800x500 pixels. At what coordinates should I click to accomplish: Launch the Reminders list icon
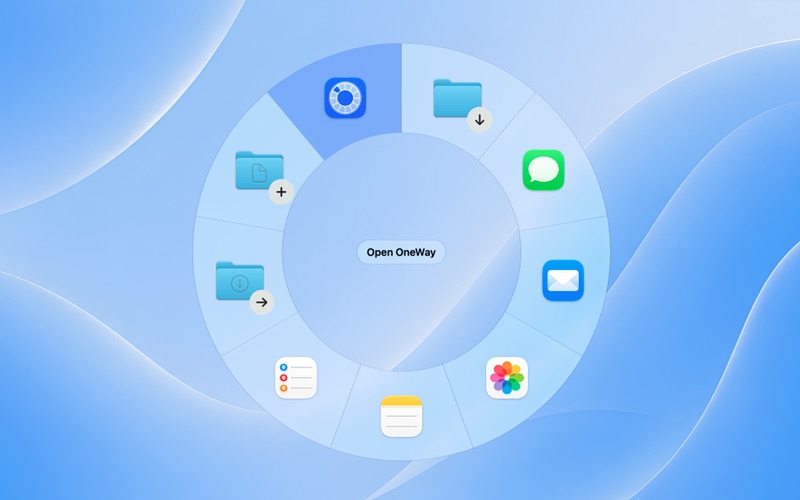click(x=296, y=378)
